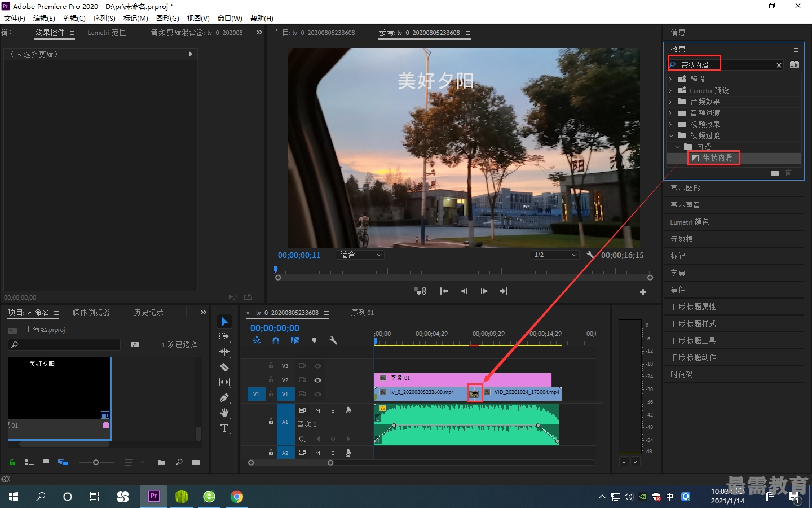Screen dimensions: 812x508
Task: Clear the effects search field
Action: [x=779, y=65]
